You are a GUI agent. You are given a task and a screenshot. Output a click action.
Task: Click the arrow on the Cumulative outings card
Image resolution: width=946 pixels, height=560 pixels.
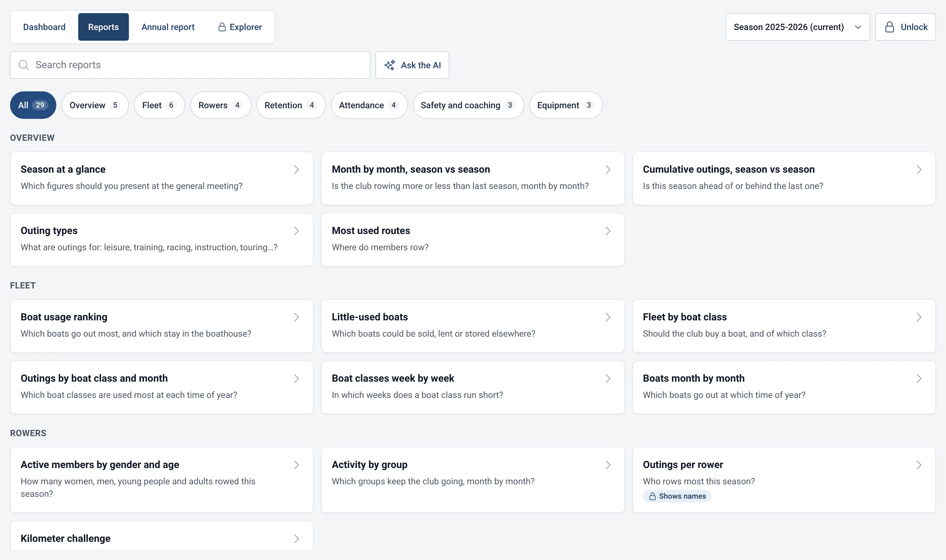tap(919, 170)
